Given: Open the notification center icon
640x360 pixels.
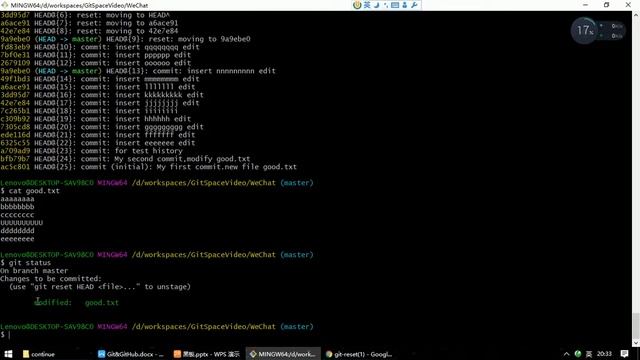Looking at the screenshot, I should [624, 354].
